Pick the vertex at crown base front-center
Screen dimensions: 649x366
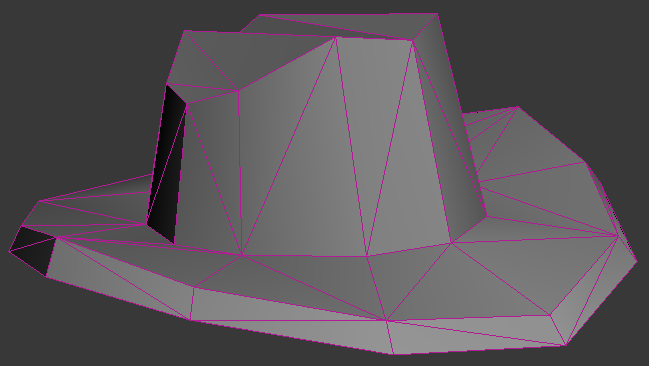click(x=367, y=256)
